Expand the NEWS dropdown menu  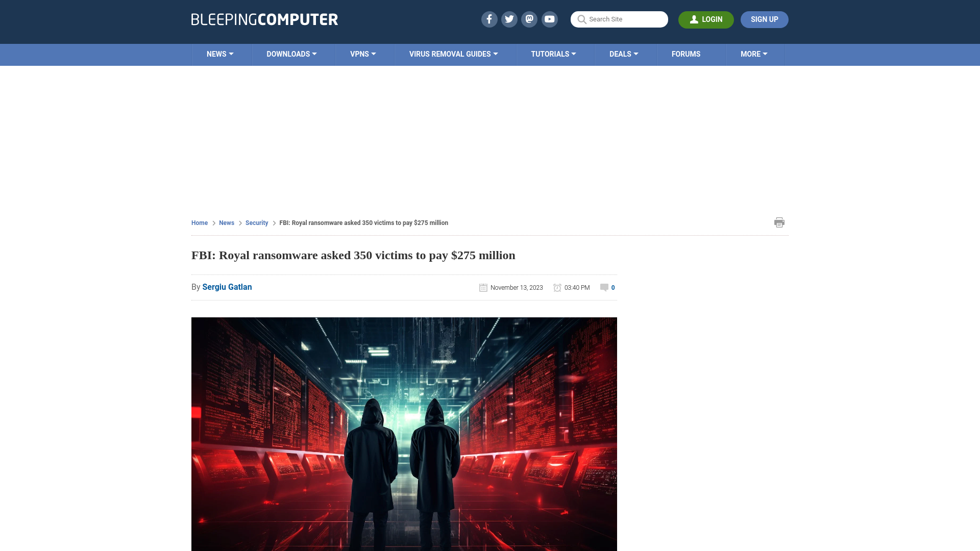pyautogui.click(x=219, y=54)
